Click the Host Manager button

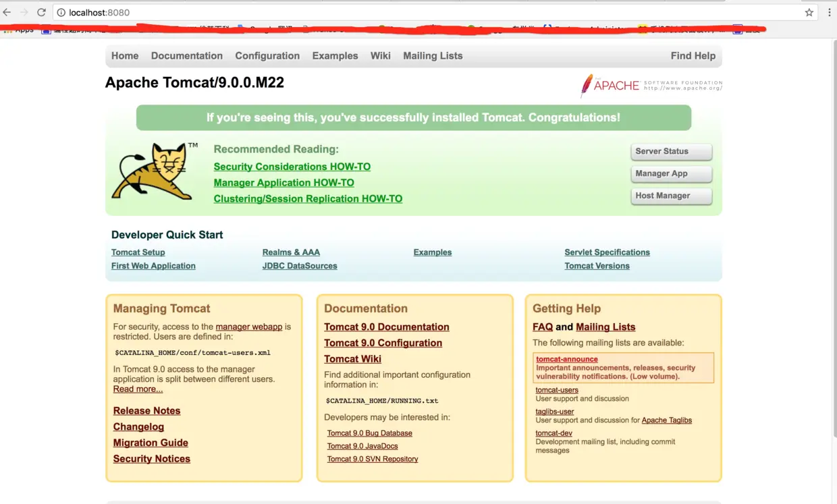click(x=671, y=196)
